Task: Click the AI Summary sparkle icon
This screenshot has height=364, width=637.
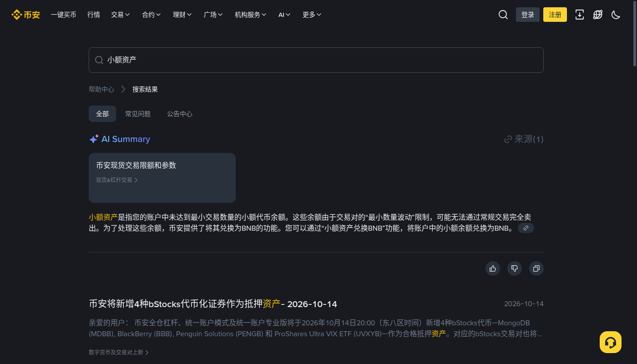Action: (x=94, y=139)
